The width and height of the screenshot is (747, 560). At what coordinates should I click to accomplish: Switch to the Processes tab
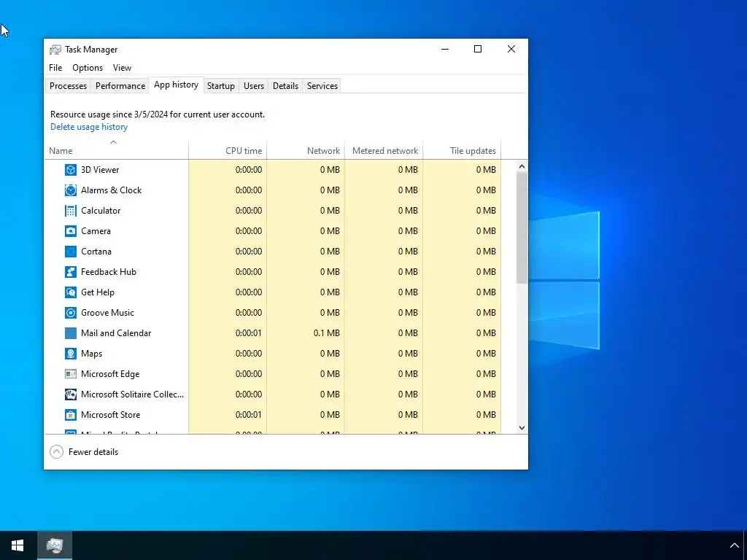click(68, 86)
